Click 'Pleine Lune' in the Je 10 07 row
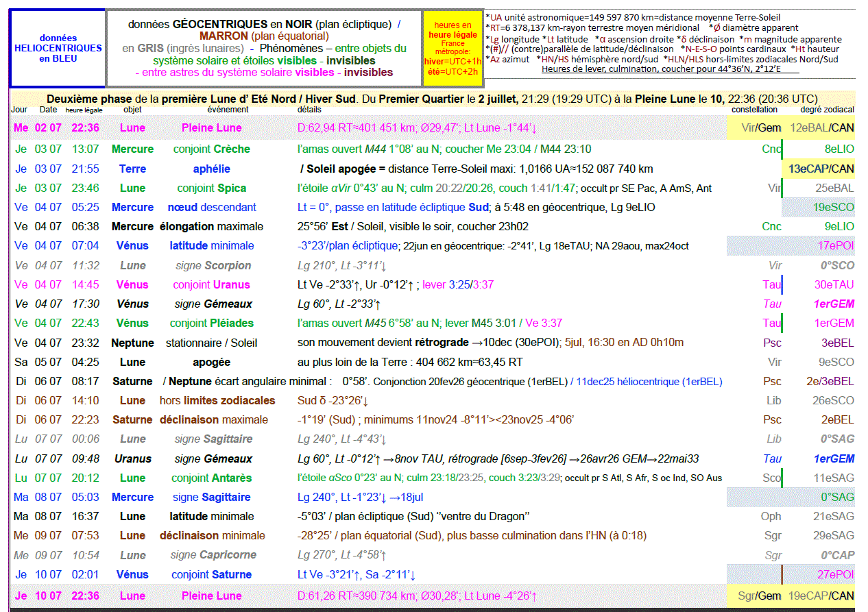868x612 pixels. pos(211,596)
